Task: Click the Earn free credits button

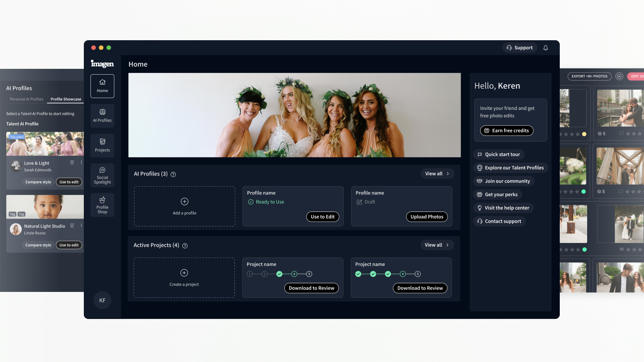Action: pos(507,131)
